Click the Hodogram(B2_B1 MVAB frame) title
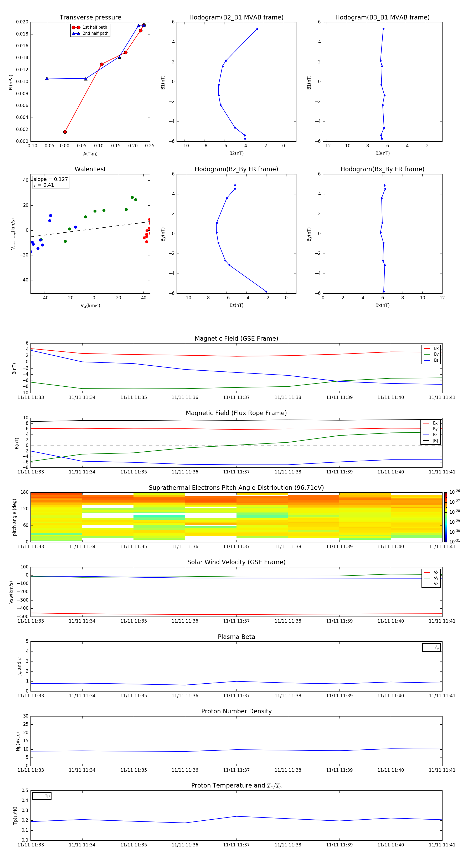The image size is (473, 868). click(x=236, y=18)
